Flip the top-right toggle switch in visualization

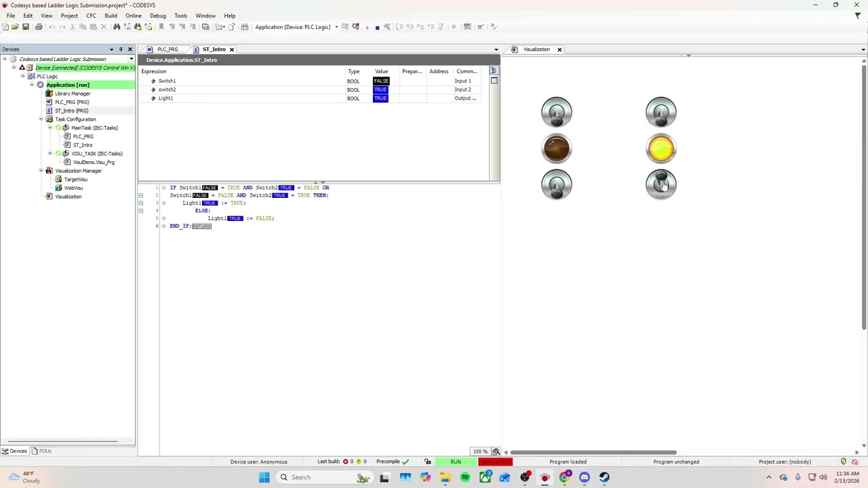(661, 112)
